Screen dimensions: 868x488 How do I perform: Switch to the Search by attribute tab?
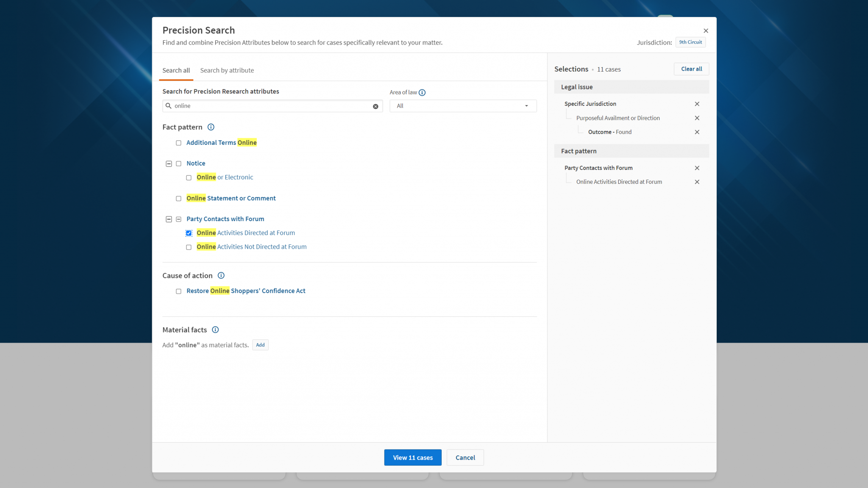(227, 70)
